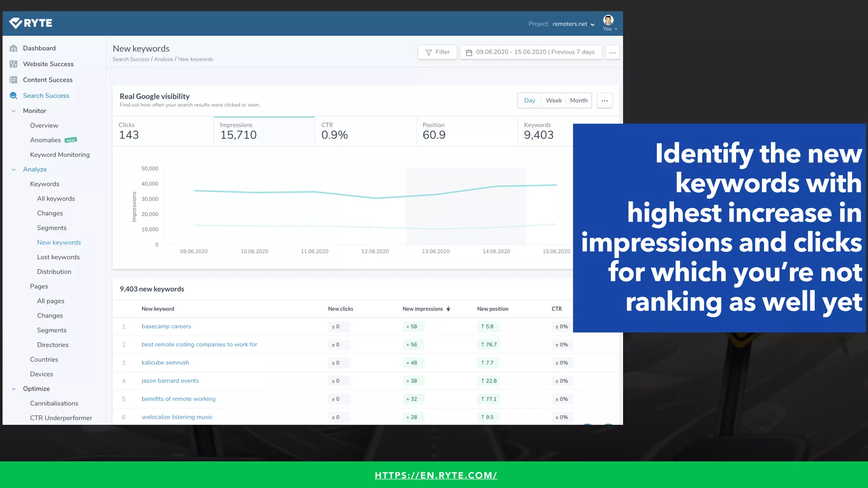Open Segments under Keywords

52,228
